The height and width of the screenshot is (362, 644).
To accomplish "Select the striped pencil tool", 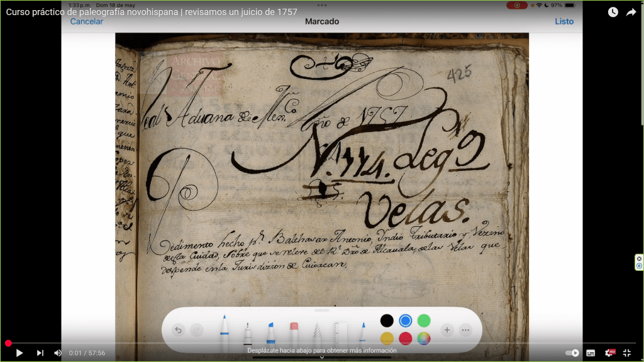I will click(x=317, y=332).
